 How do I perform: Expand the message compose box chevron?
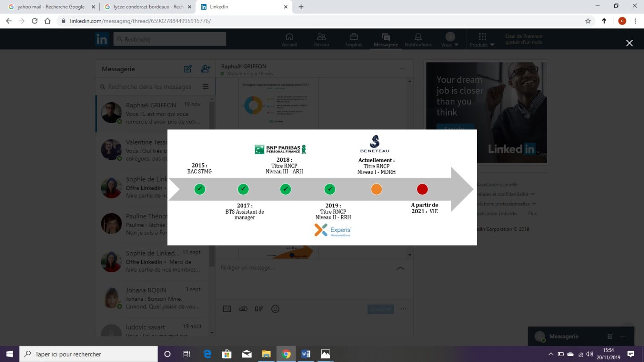click(400, 268)
